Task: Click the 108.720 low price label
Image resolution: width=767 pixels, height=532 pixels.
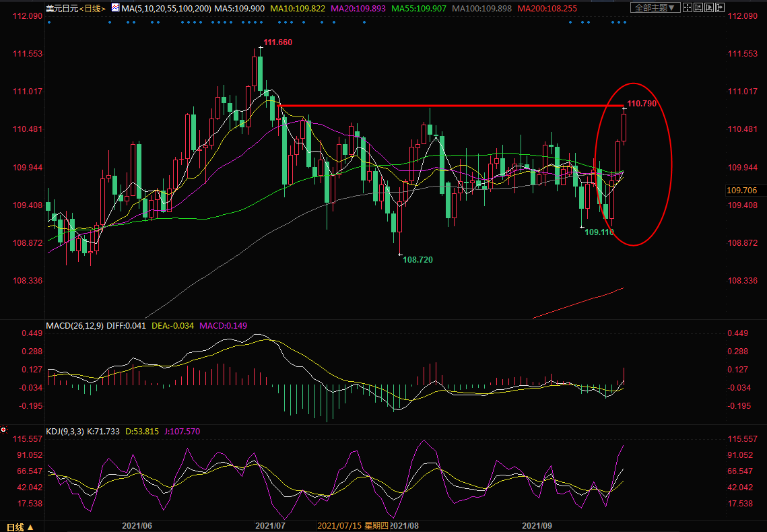Action: click(418, 259)
